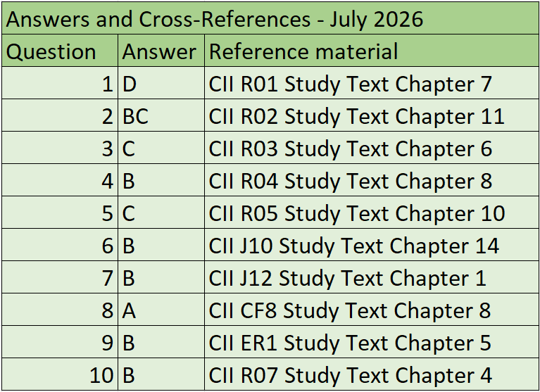The width and height of the screenshot is (540, 392).
Task: Click the 'Reference material' header cell
Action: click(372, 51)
